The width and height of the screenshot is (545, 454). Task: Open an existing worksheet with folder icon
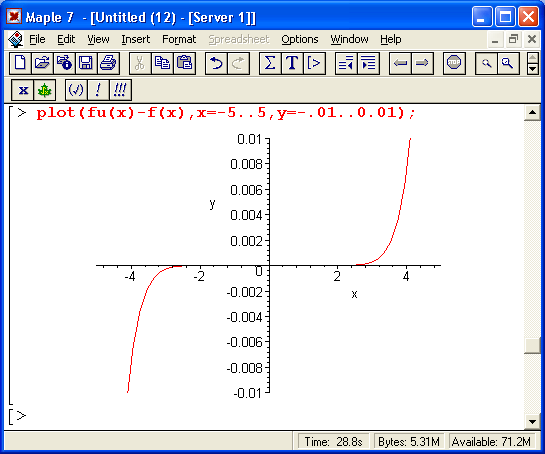42,63
